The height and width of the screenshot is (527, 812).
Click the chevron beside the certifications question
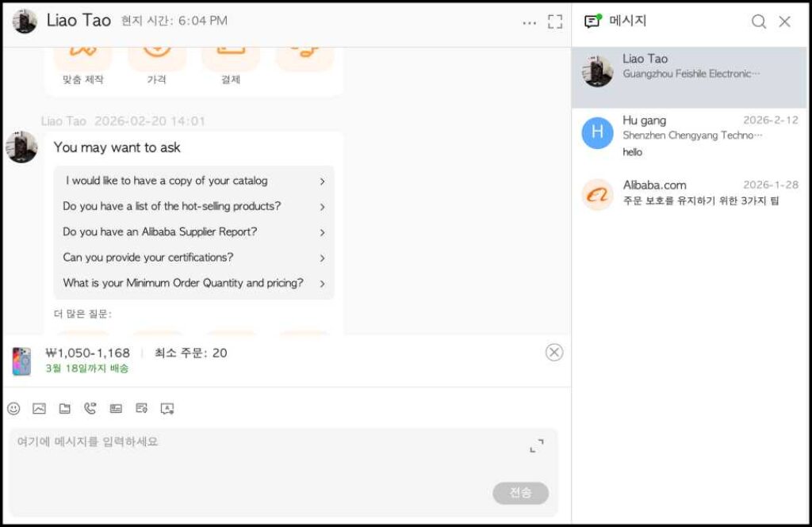322,258
